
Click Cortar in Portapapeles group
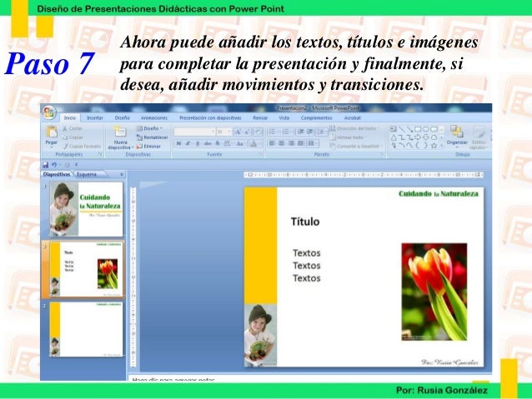(73, 128)
